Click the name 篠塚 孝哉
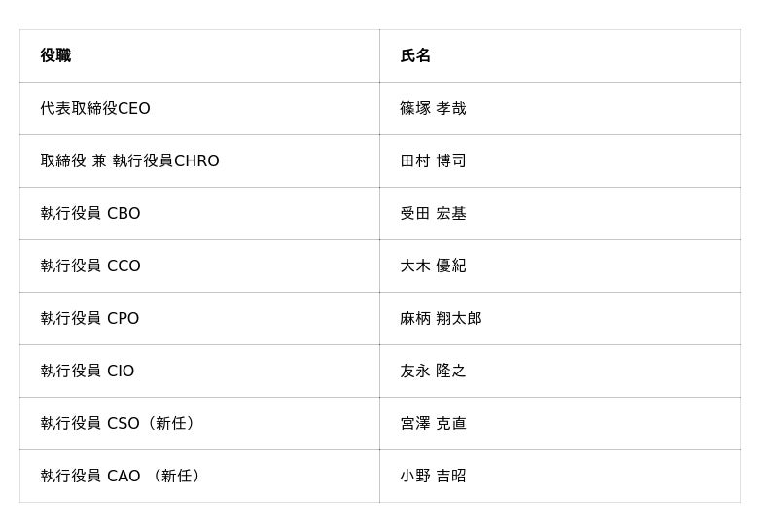Image resolution: width=778 pixels, height=532 pixels. point(433,109)
